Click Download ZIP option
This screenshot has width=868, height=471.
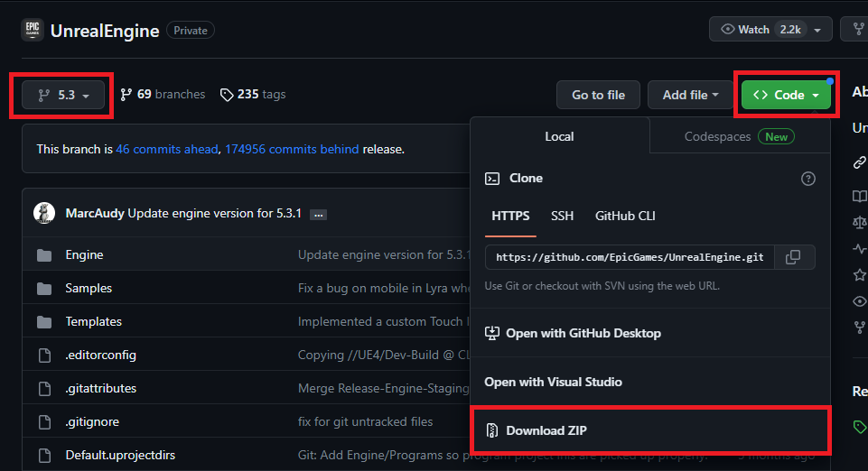tap(650, 430)
